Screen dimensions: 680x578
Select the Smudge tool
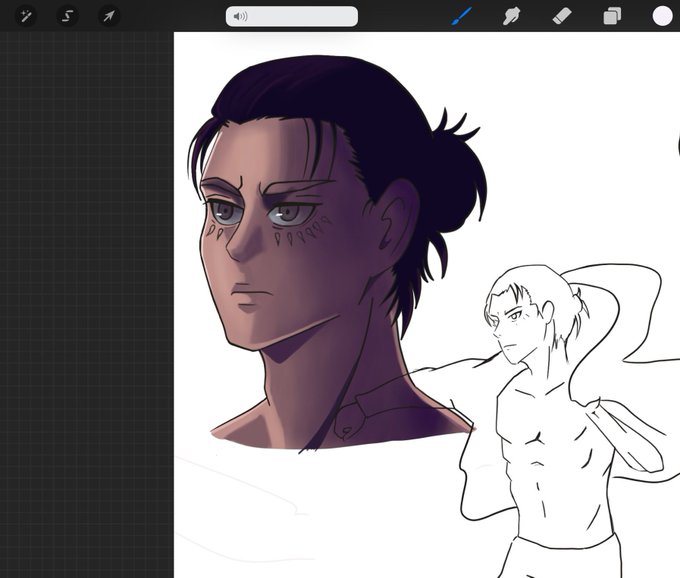click(511, 16)
